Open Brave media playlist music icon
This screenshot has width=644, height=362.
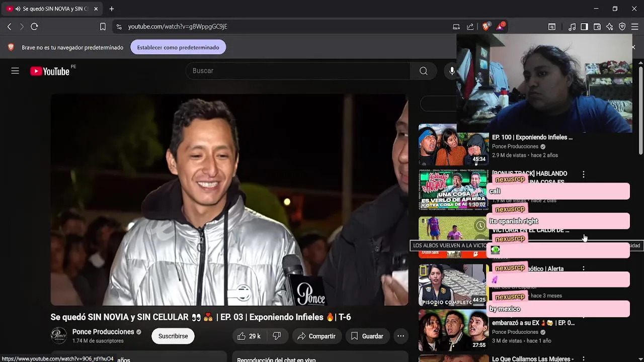[x=572, y=27]
